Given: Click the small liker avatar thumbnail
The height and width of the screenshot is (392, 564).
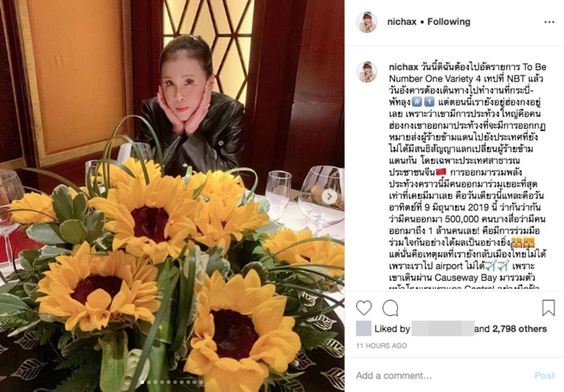Looking at the screenshot, I should [x=364, y=329].
